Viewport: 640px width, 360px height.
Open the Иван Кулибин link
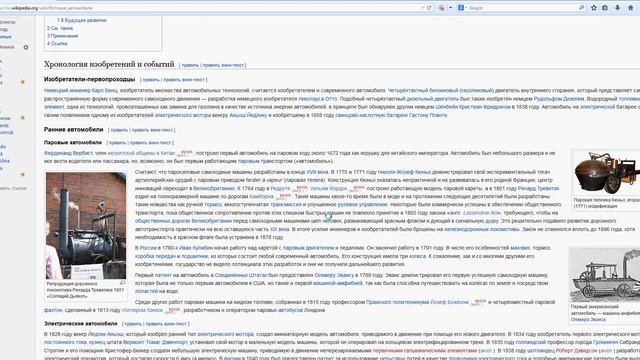coord(196,248)
